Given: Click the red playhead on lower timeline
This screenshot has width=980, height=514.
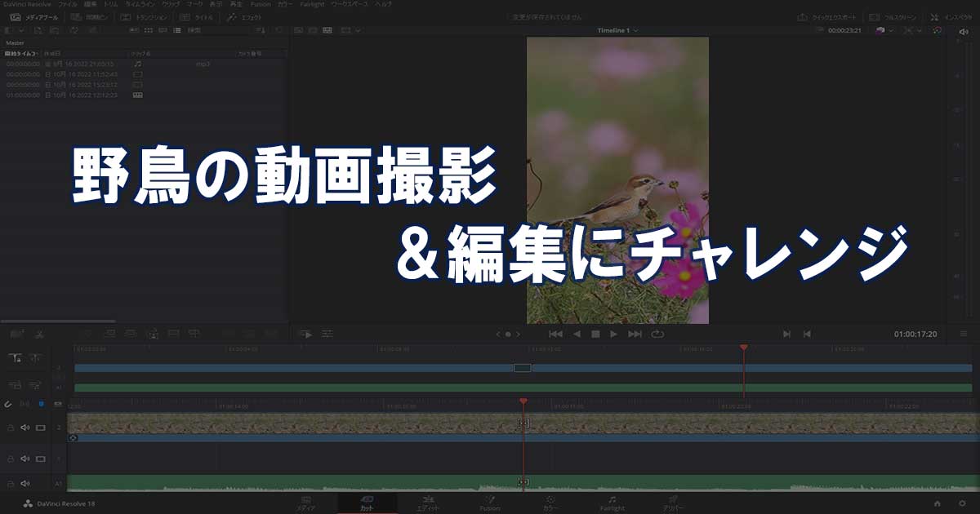Looking at the screenshot, I should pos(523,401).
